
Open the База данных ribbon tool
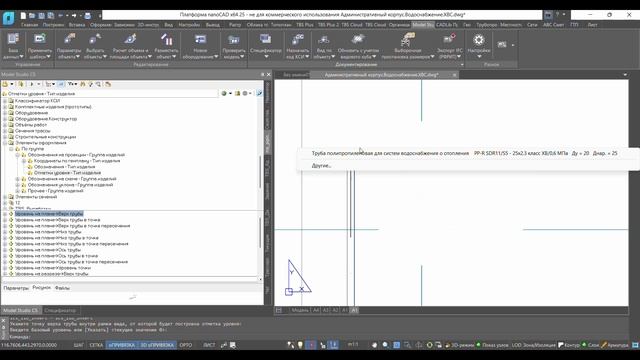pyautogui.click(x=13, y=46)
